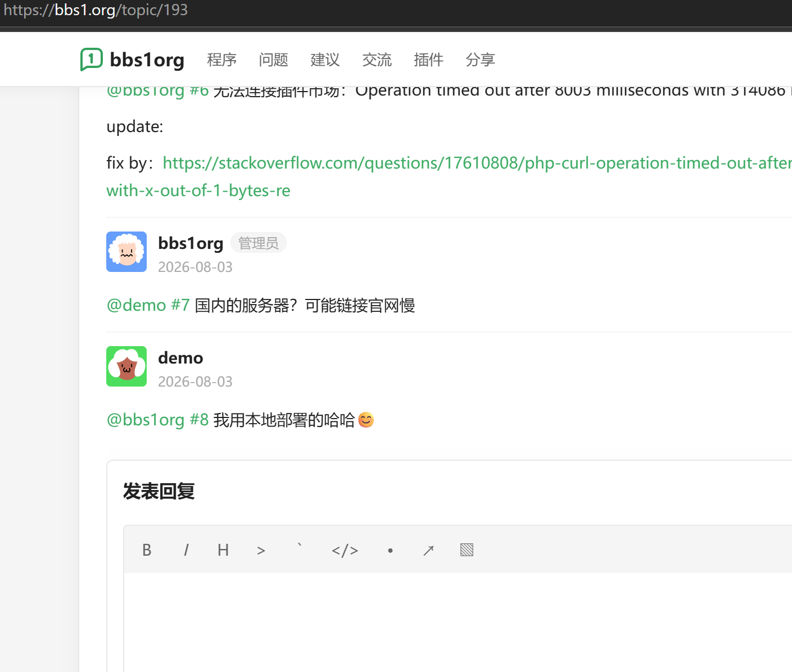
Task: Apply italic formatting in reply editor
Action: (x=186, y=550)
